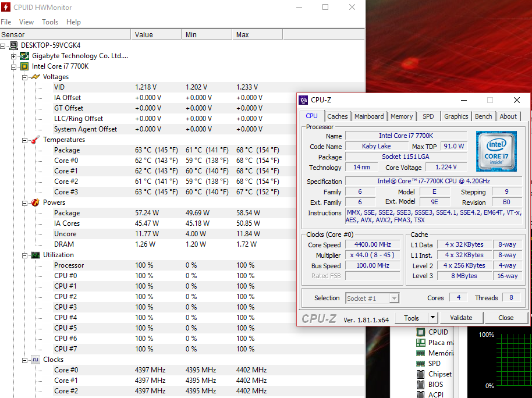Image resolution: width=532 pixels, height=398 pixels.
Task: Click the Powers flame icon
Action: point(36,202)
